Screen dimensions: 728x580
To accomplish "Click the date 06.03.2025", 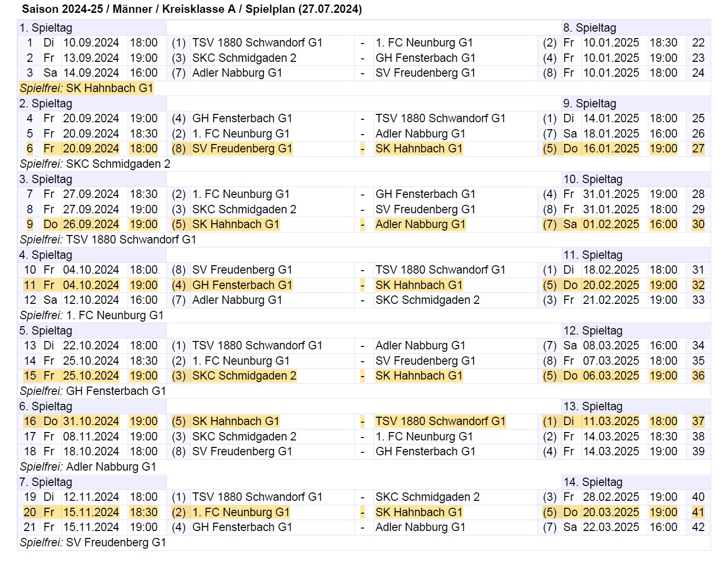I will pos(611,376).
